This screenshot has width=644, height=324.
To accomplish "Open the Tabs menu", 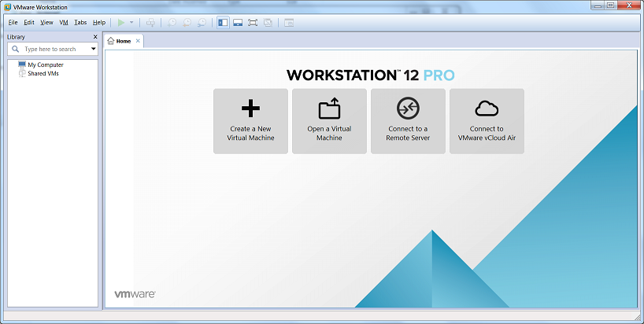I will click(x=80, y=23).
